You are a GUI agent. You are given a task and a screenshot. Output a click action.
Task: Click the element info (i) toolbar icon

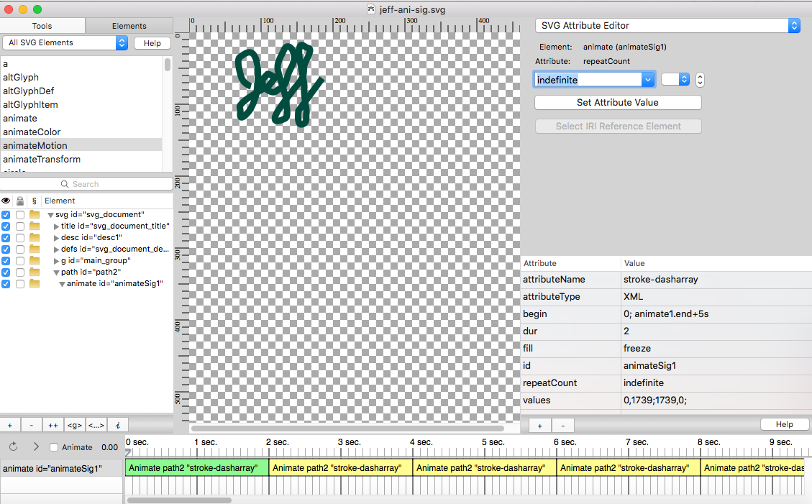coord(117,425)
